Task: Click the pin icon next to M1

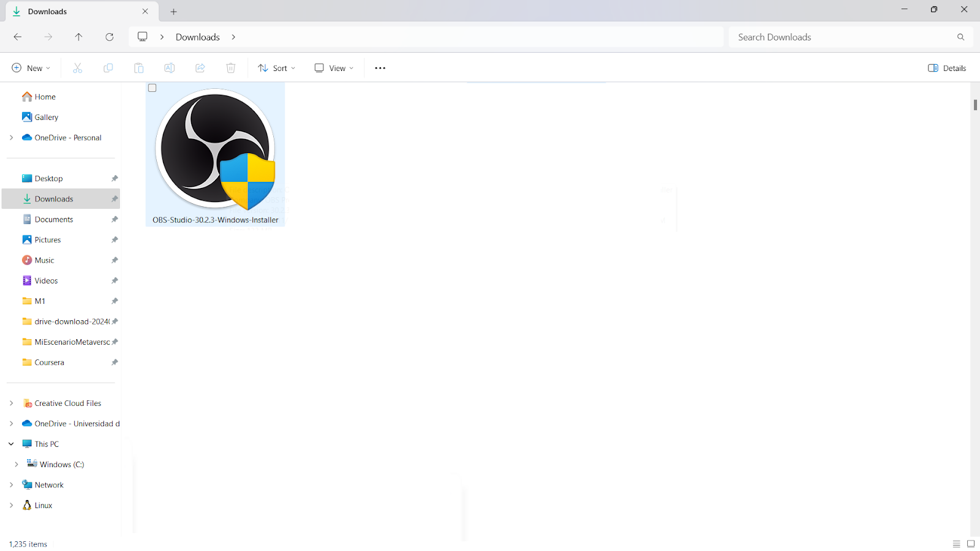Action: (115, 301)
